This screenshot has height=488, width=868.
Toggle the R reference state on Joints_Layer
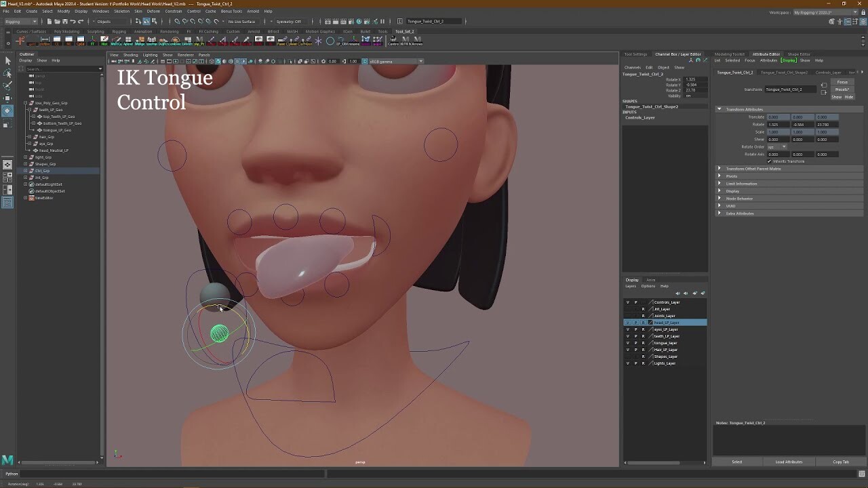(x=644, y=316)
